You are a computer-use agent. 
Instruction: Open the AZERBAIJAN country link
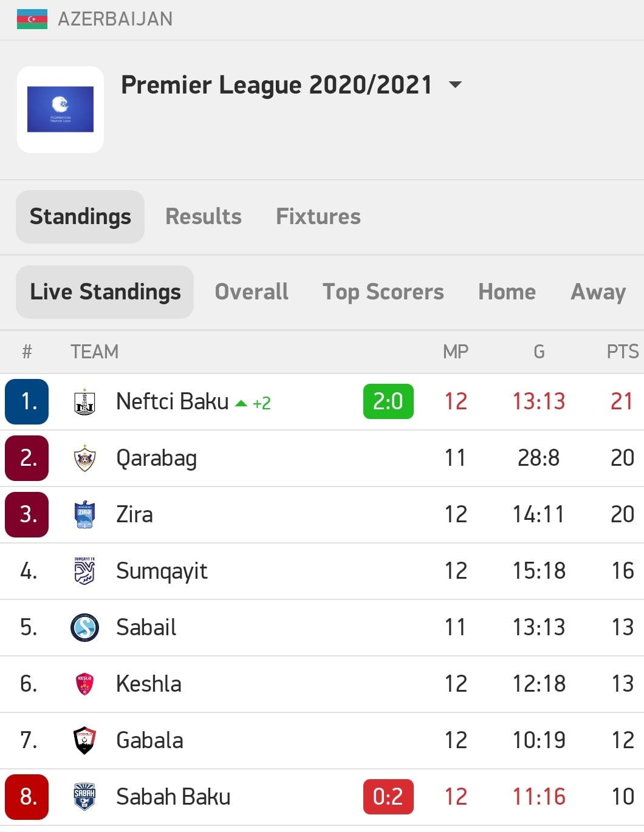pyautogui.click(x=115, y=19)
